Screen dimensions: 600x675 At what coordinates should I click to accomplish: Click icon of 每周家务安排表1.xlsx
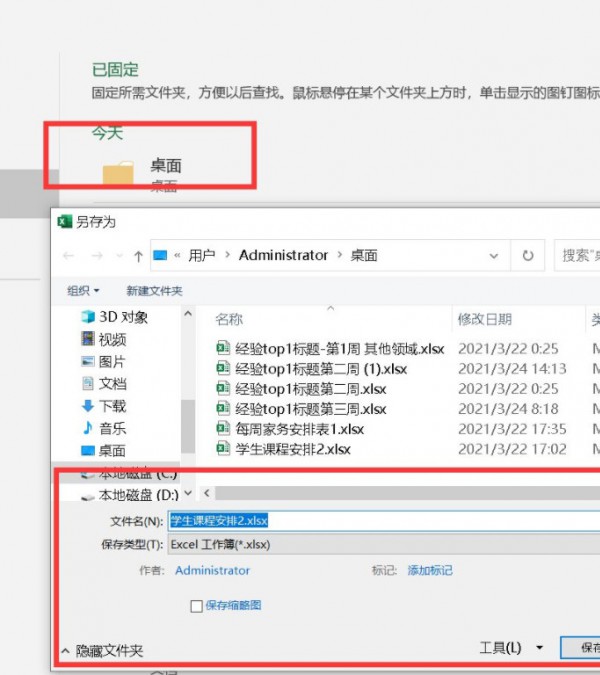coord(223,428)
